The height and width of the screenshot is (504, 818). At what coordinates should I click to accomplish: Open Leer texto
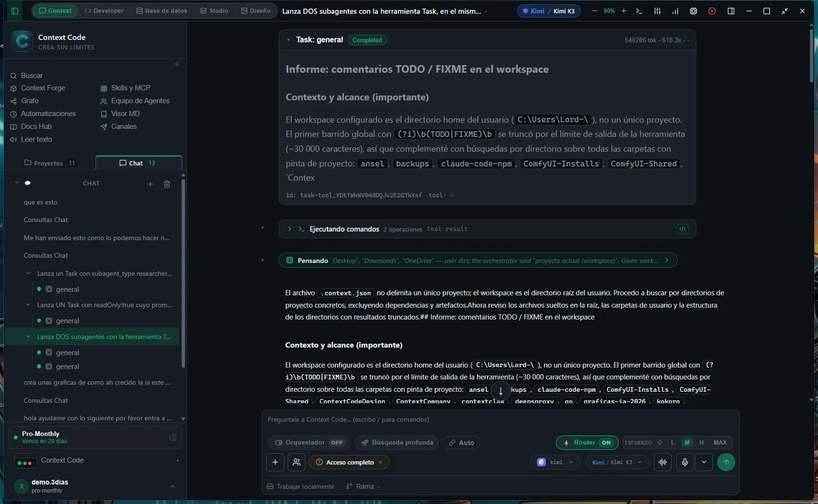point(31,139)
